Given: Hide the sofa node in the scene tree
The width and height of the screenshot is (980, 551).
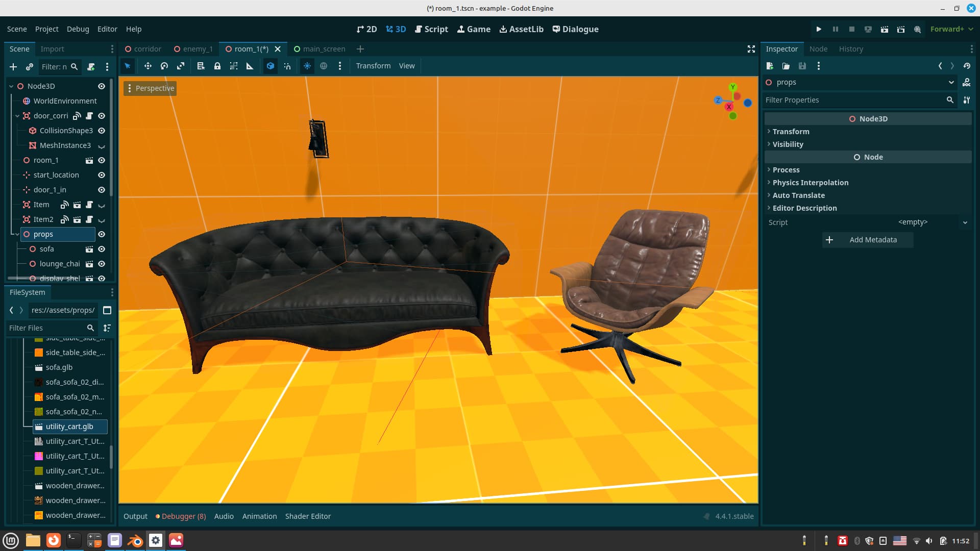Looking at the screenshot, I should click(x=102, y=249).
